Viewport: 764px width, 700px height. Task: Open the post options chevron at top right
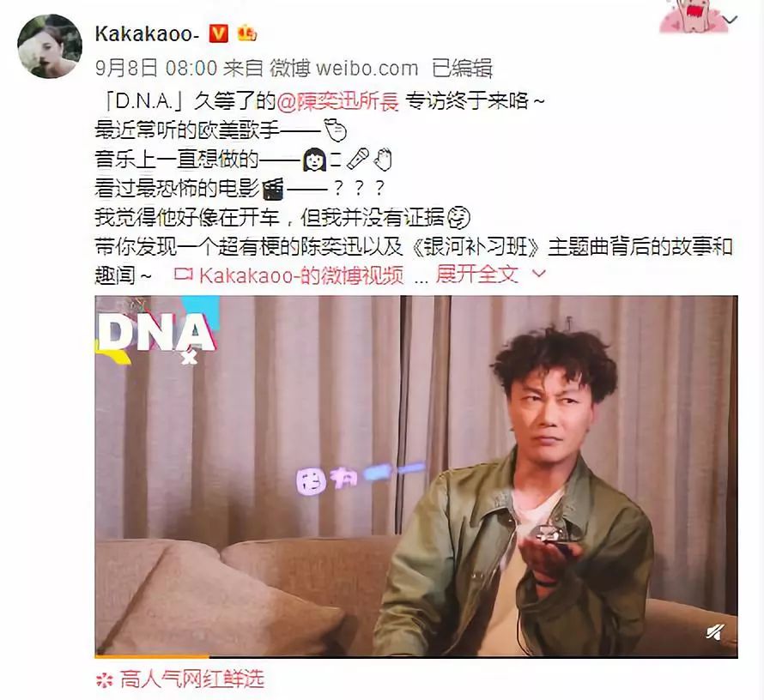click(x=730, y=20)
